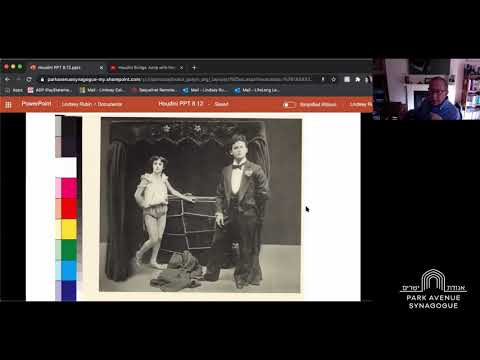This screenshot has width=480, height=360.
Task: Close the Houdini PPT 8.12 tab
Action: coord(101,68)
